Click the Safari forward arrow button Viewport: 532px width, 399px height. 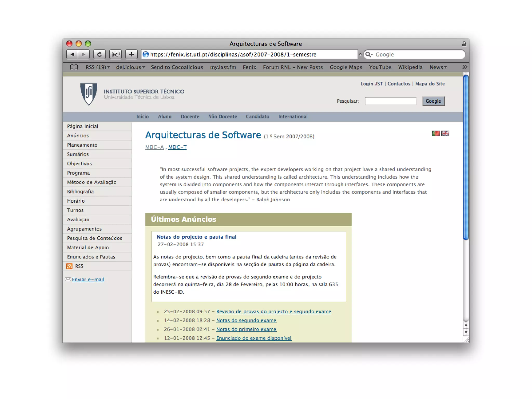(x=84, y=54)
